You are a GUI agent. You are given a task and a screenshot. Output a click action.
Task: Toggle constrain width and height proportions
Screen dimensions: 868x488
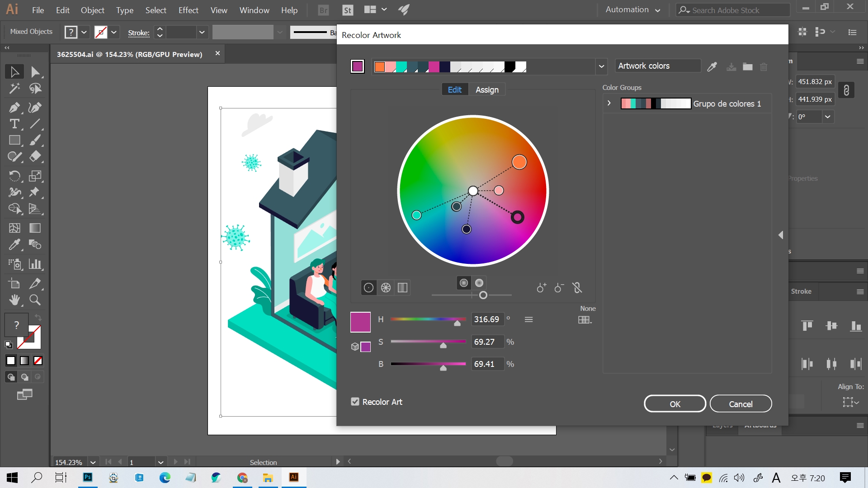846,90
